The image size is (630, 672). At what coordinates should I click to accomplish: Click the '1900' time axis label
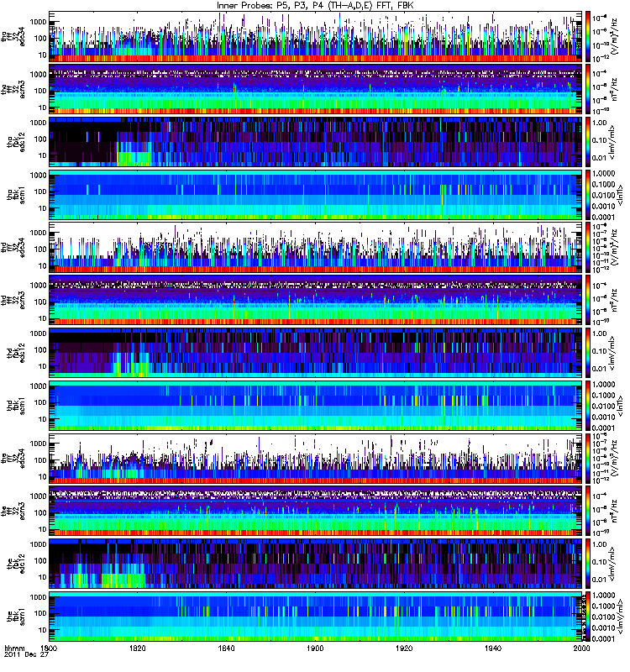[316, 648]
